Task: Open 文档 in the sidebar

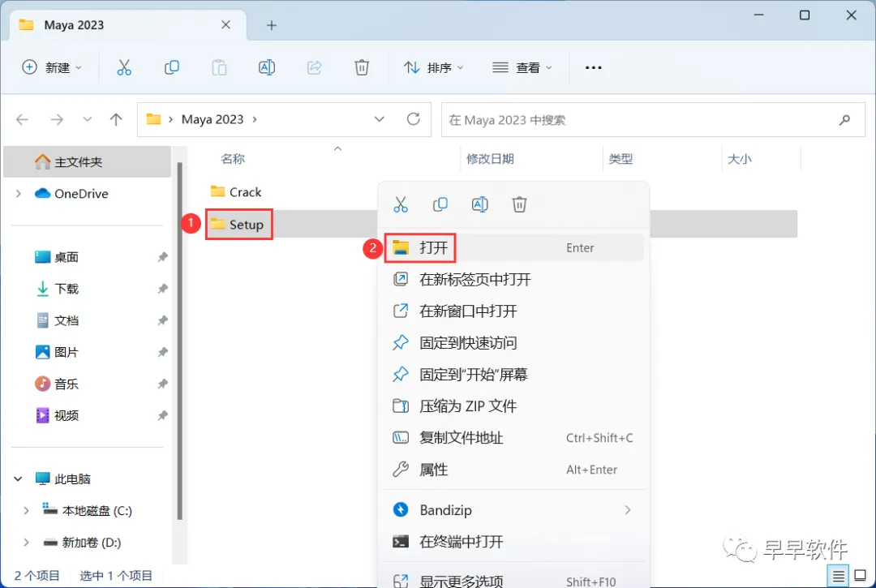Action: (66, 320)
